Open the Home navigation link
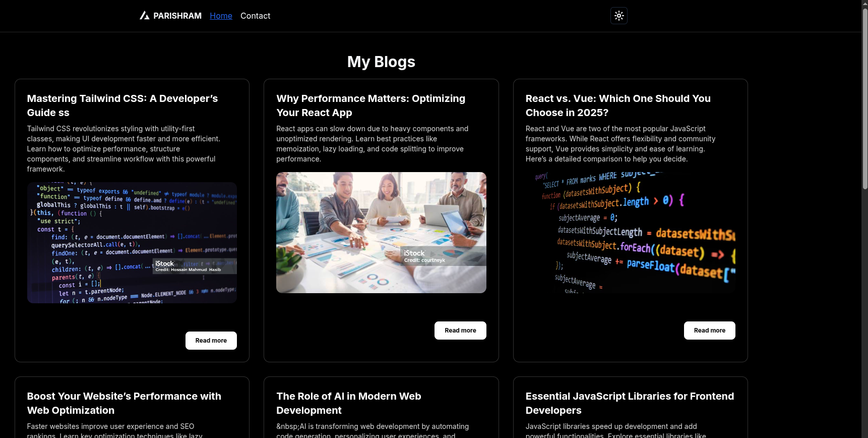 (x=221, y=16)
